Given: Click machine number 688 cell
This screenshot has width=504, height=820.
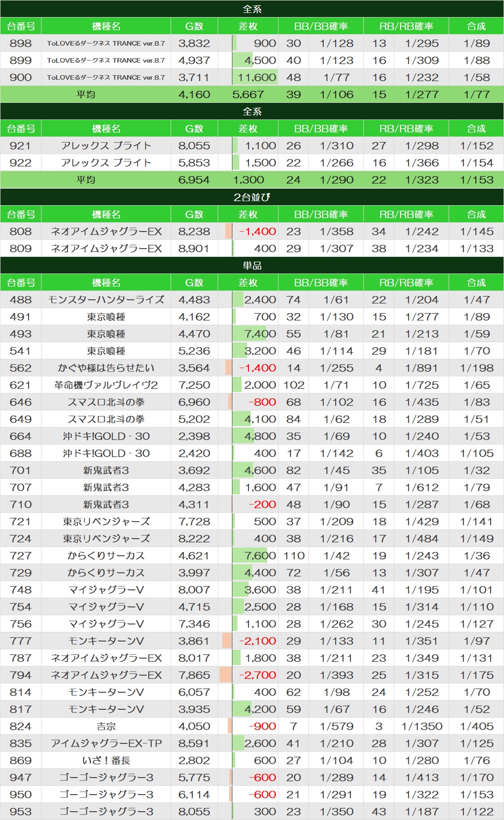Looking at the screenshot, I should (x=21, y=453).
